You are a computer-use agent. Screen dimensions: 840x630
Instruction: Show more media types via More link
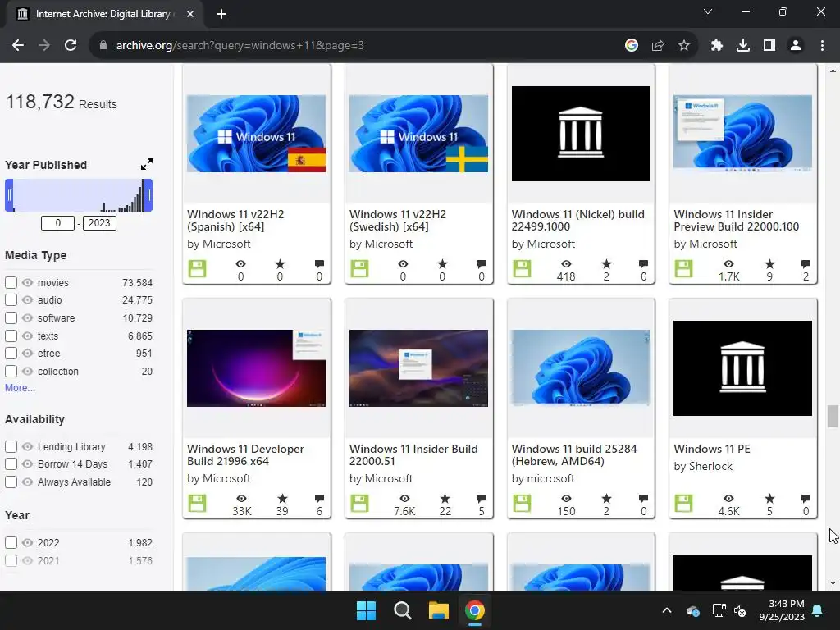20,388
